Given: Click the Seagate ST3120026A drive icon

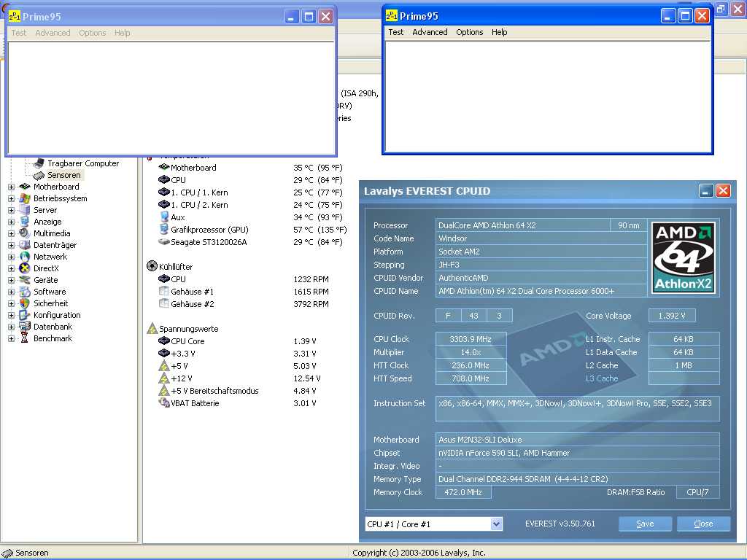Looking at the screenshot, I should [x=164, y=242].
